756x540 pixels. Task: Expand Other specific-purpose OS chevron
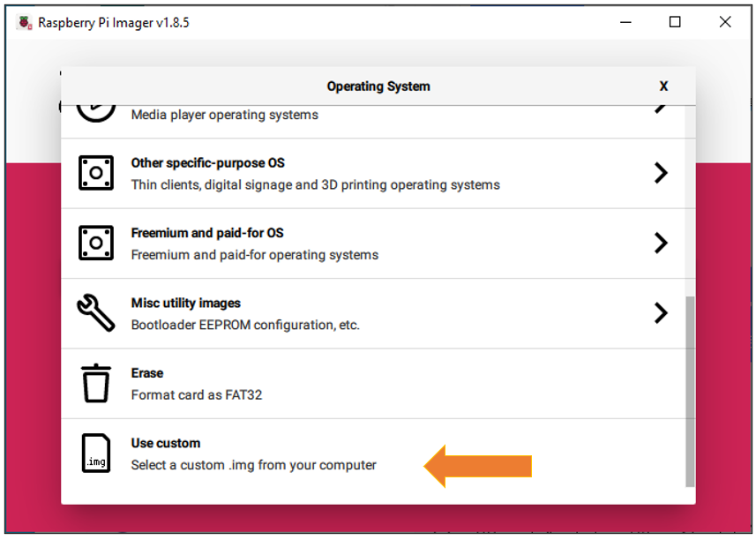pyautogui.click(x=661, y=173)
